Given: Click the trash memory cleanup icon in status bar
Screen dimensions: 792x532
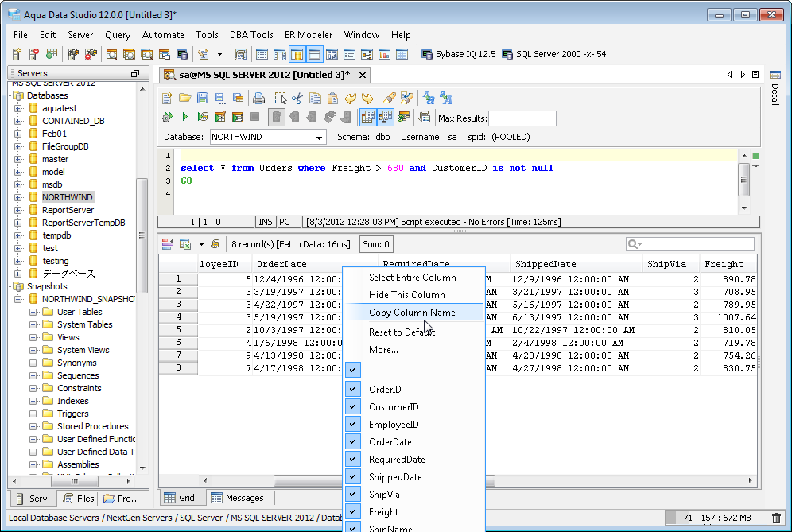Looking at the screenshot, I should [x=777, y=518].
